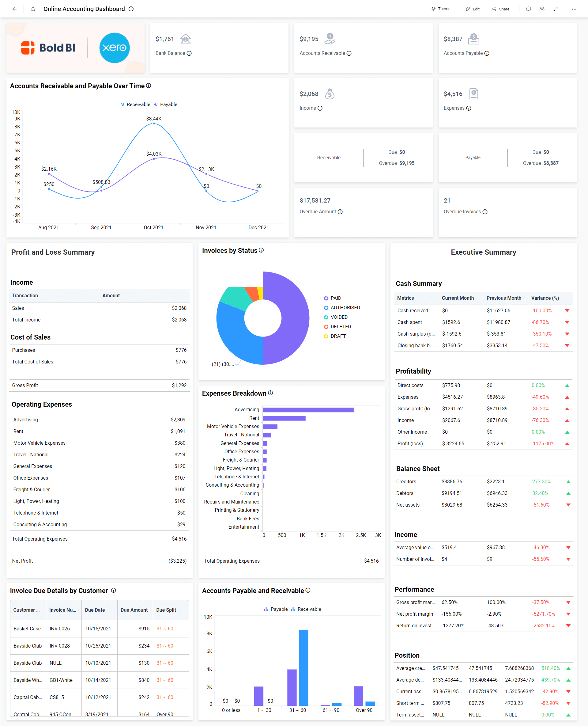Screen dimensions: 588x726
Task: Show the Bank Balance info tooltip
Action: coord(189,53)
